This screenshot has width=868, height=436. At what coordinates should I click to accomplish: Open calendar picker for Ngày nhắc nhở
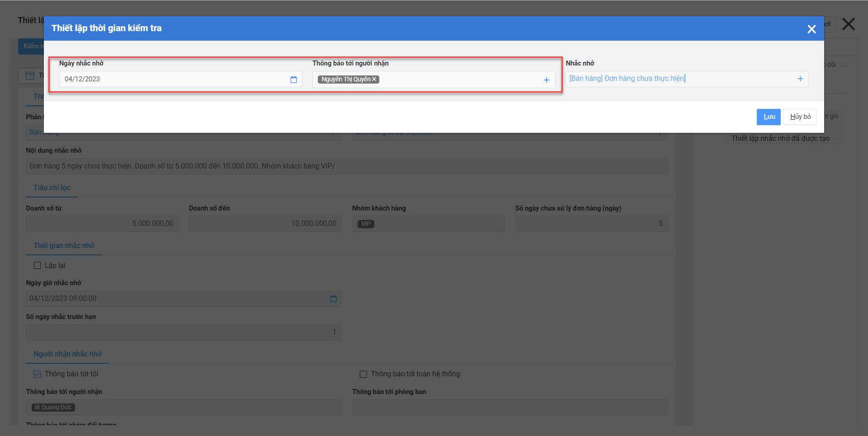click(293, 80)
